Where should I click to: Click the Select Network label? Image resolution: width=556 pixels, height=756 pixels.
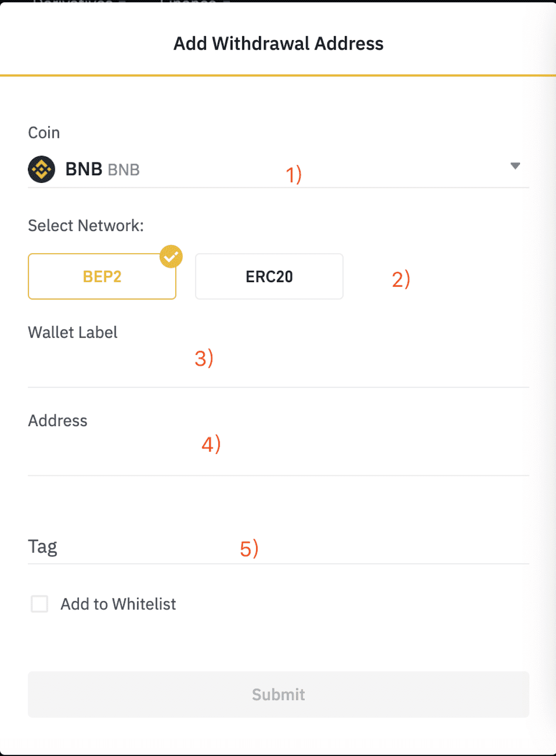86,226
